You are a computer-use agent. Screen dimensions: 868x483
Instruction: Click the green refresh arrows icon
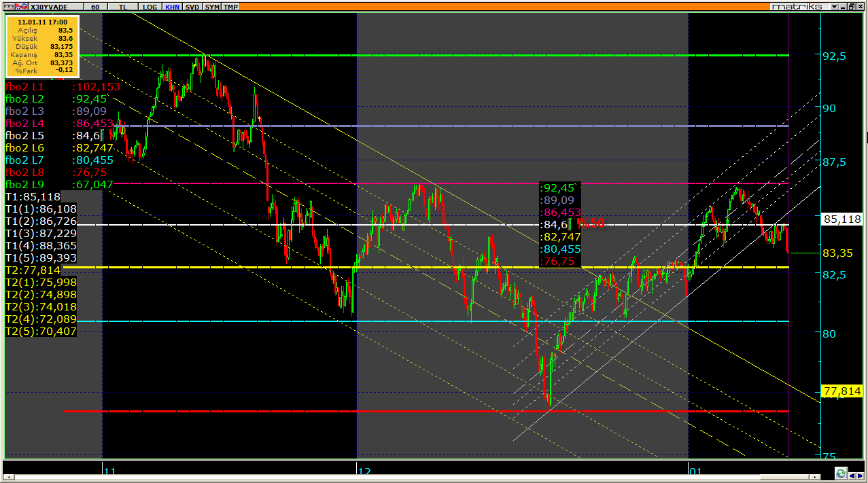point(841,473)
